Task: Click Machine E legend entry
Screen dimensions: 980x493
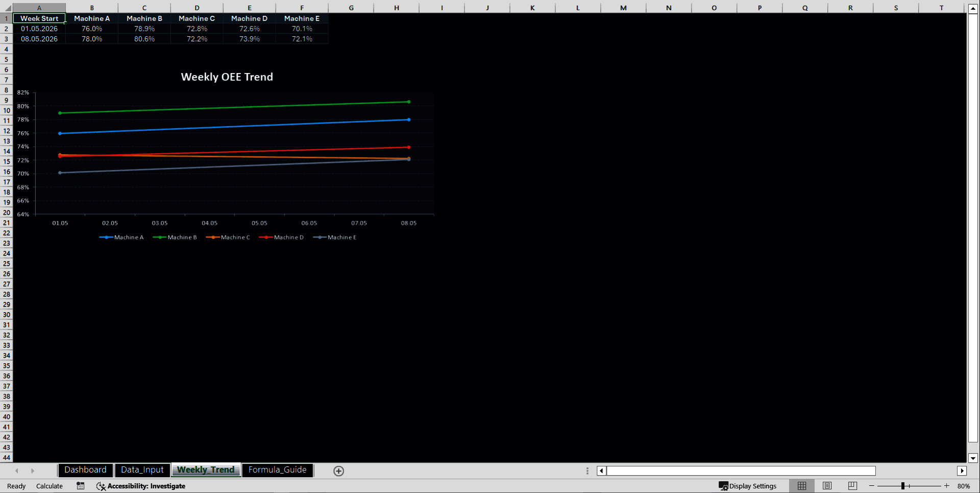Action: 334,237
